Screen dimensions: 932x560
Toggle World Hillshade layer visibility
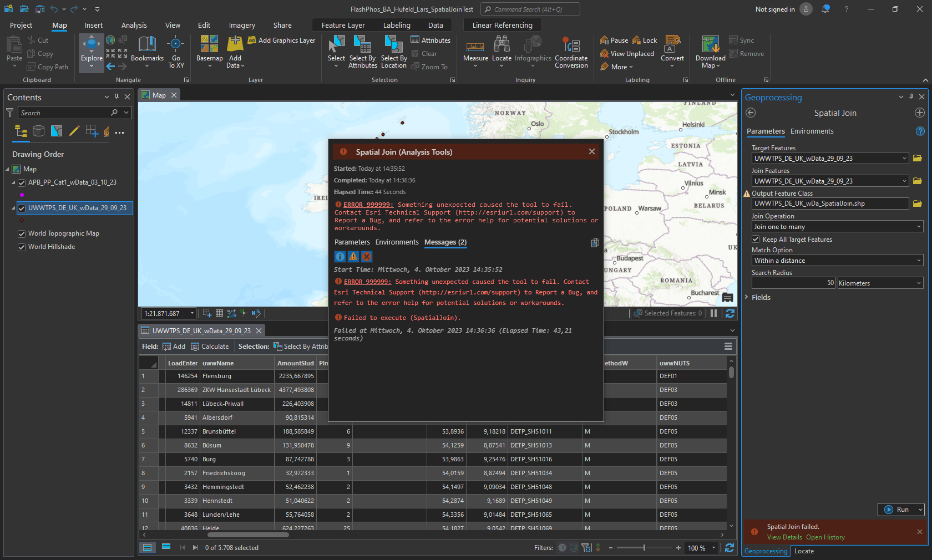pyautogui.click(x=22, y=247)
